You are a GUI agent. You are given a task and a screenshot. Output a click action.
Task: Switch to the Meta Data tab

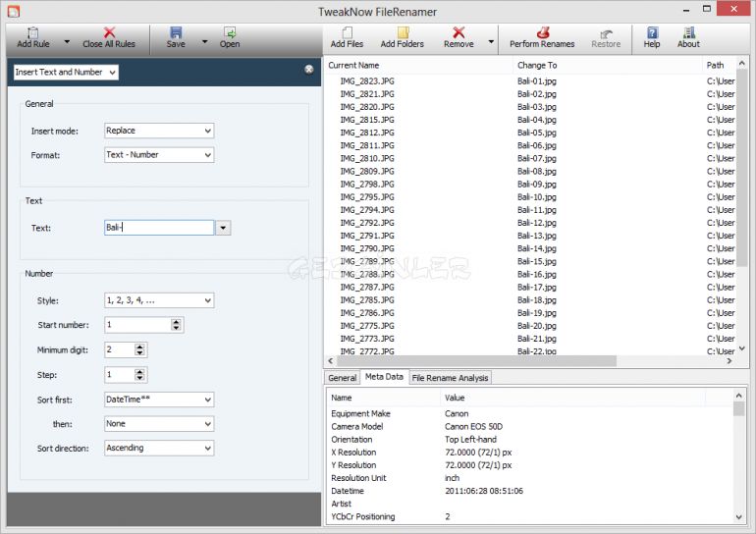tap(384, 377)
